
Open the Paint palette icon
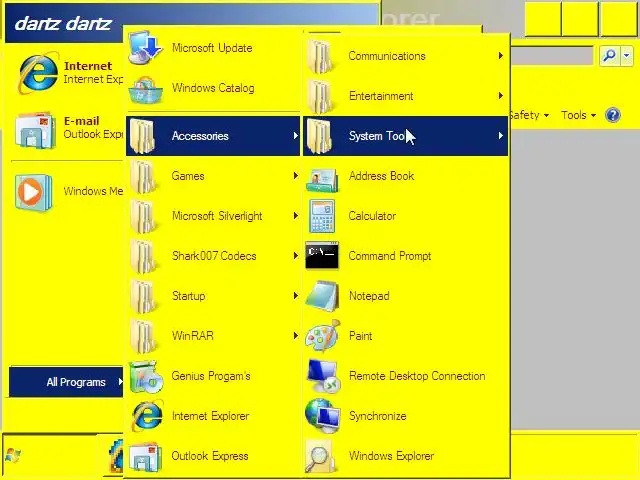tap(322, 336)
